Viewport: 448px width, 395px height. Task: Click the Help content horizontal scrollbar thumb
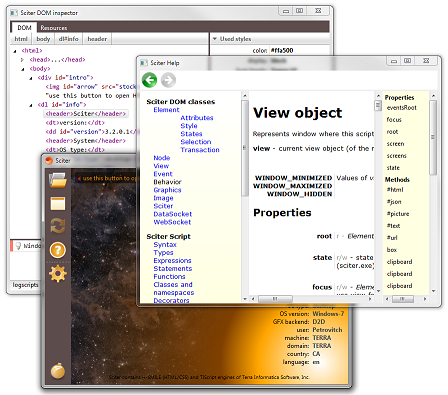pos(275,299)
